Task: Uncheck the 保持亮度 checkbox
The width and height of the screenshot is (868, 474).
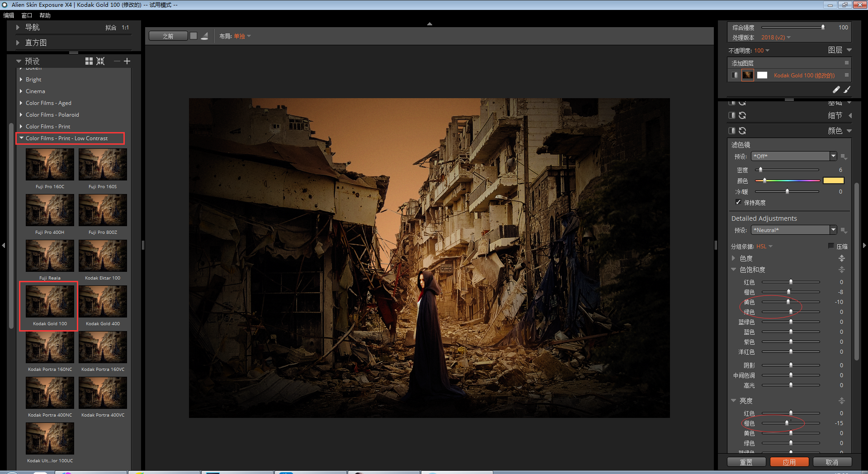Action: click(738, 202)
